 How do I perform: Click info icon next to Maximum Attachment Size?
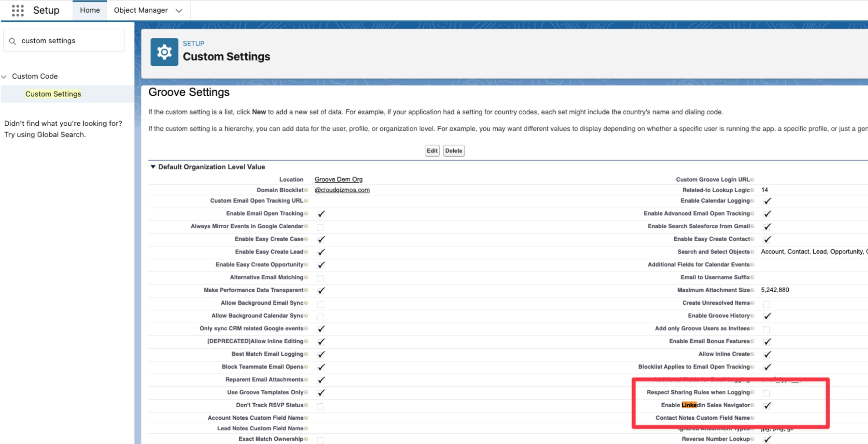click(x=752, y=290)
